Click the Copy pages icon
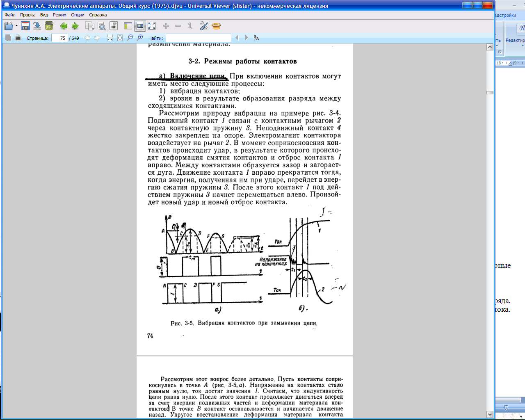 click(x=90, y=26)
